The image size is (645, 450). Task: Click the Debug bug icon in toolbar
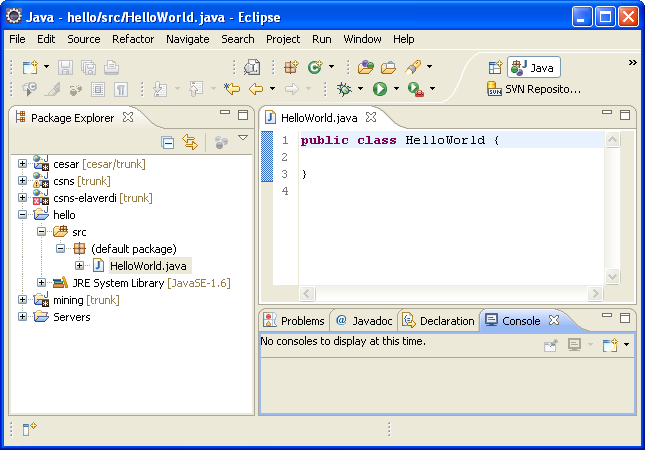(344, 89)
